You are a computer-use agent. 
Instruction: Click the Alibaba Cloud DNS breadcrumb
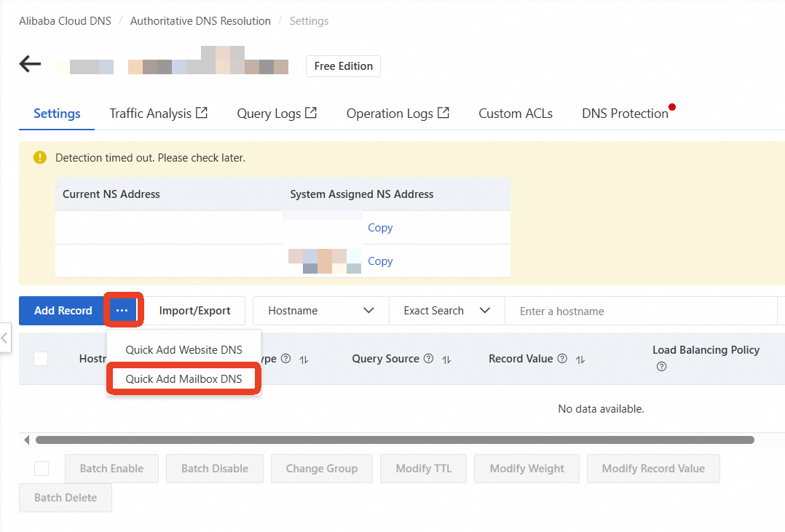65,21
